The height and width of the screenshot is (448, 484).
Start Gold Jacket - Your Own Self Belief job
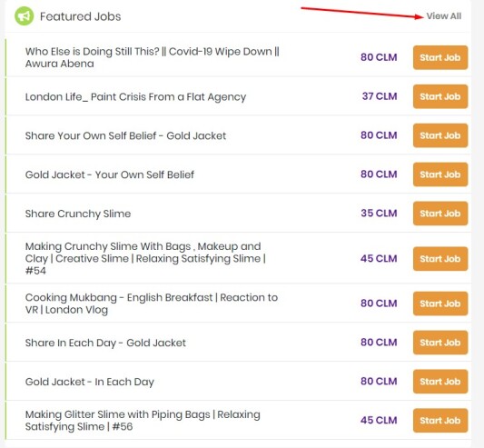440,174
